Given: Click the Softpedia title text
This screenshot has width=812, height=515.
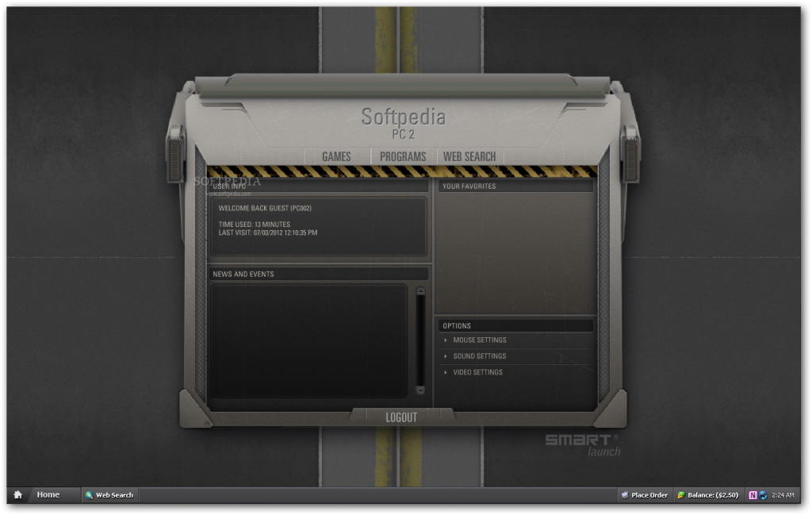Looking at the screenshot, I should (404, 117).
